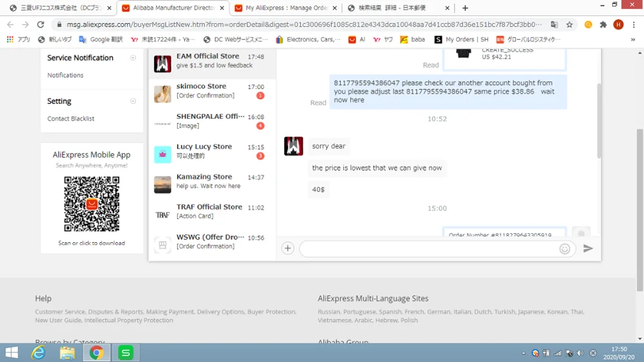Collapse the Setting section
Screen dimensions: 644x362
pyautogui.click(x=133, y=101)
